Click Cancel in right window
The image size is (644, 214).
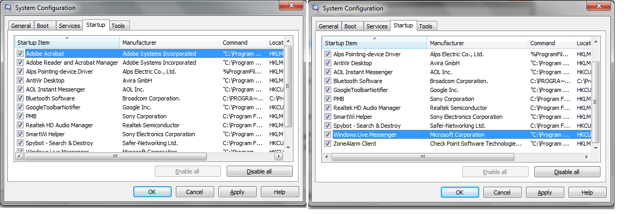click(502, 192)
